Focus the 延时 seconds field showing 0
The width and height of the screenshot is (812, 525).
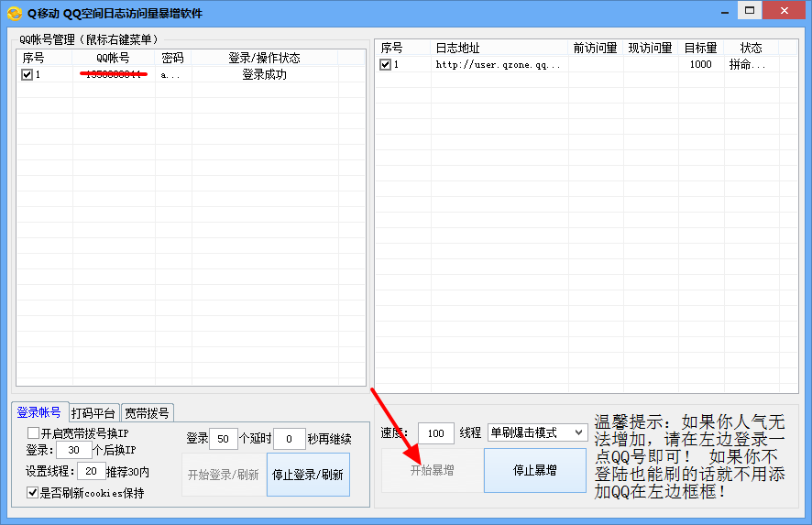(289, 439)
